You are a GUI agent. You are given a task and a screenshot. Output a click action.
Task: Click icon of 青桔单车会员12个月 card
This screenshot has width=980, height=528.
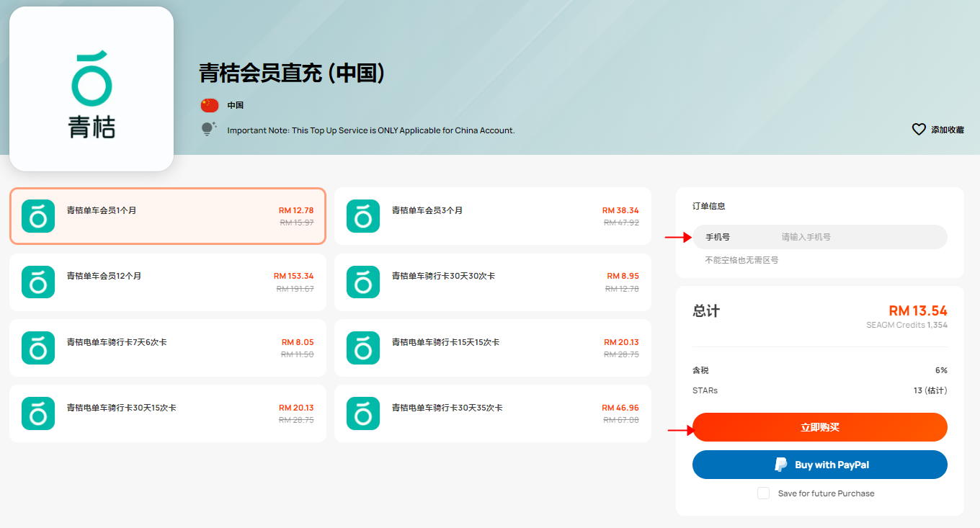[38, 282]
